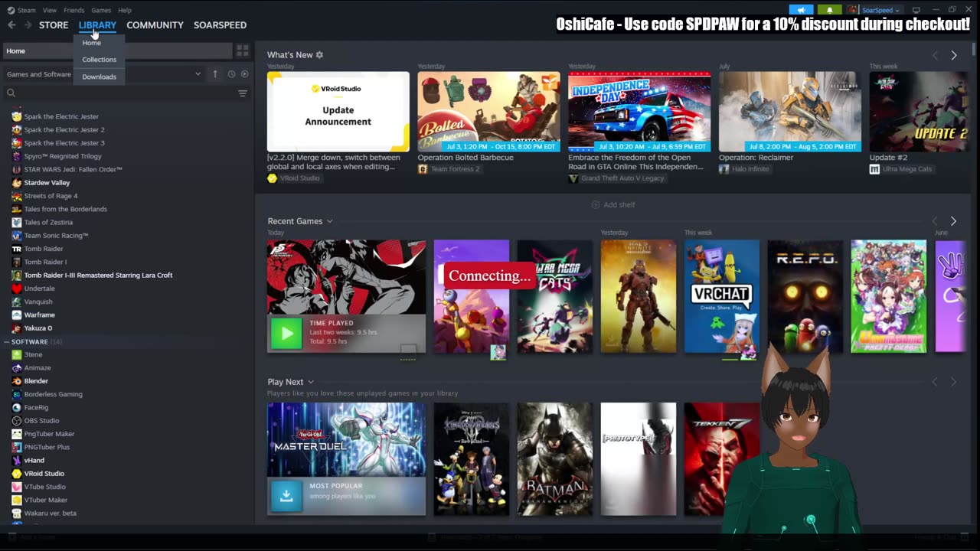This screenshot has width=980, height=551.
Task: Click the SoarSpeed profile avatar
Action: [x=851, y=10]
